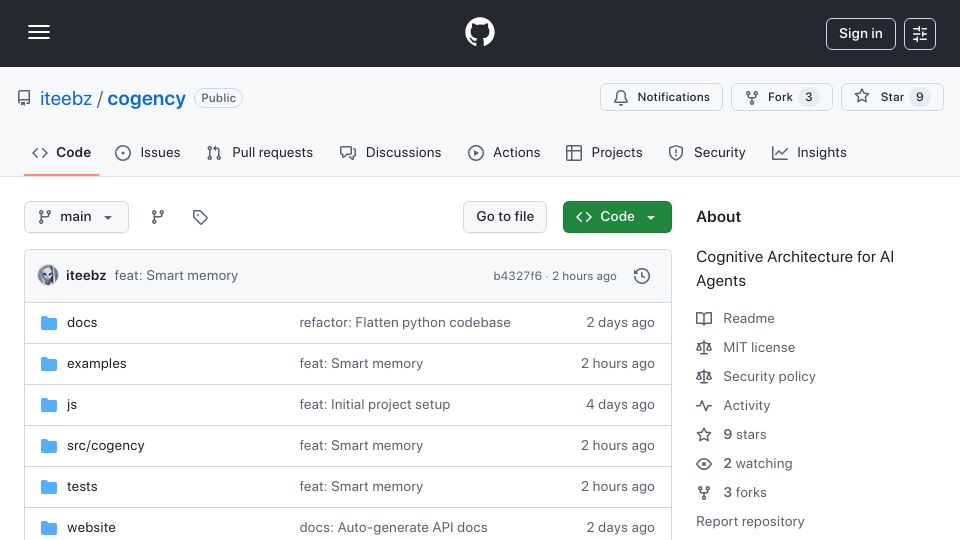
Task: Open the tests folder
Action: (x=82, y=487)
